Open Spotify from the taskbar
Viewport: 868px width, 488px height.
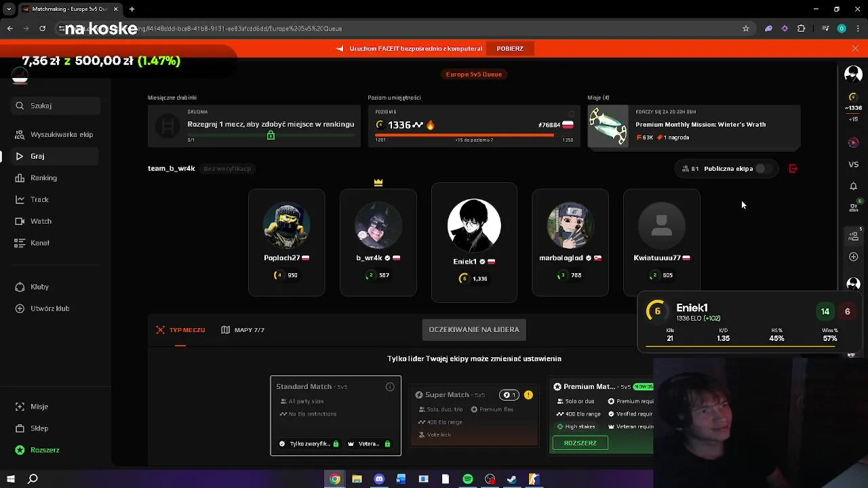(468, 479)
